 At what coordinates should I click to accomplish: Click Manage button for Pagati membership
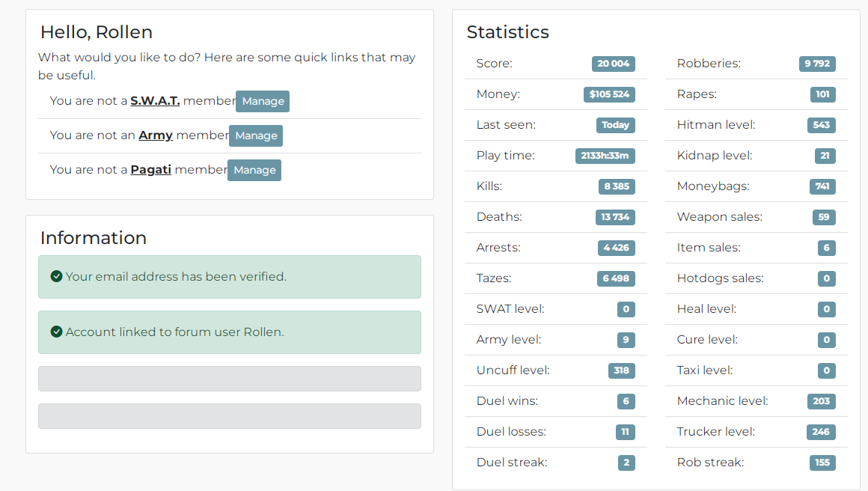point(254,170)
